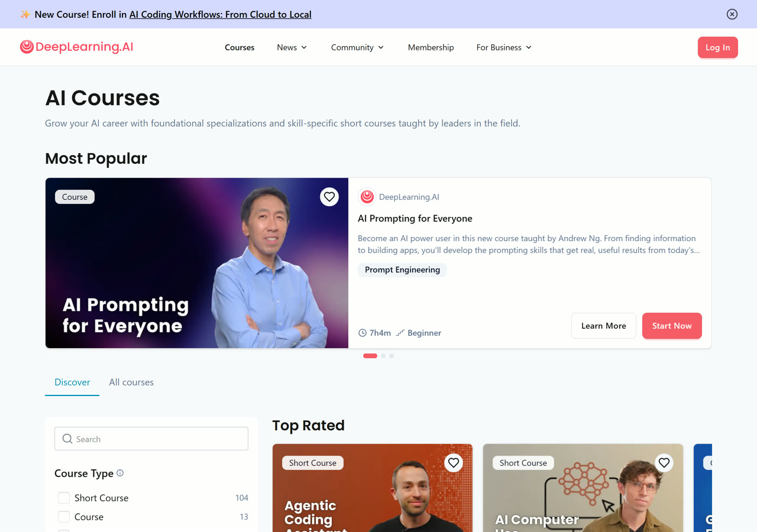Favorite the Agentic Coding Assistant course heart
The height and width of the screenshot is (532, 757).
coord(454,463)
